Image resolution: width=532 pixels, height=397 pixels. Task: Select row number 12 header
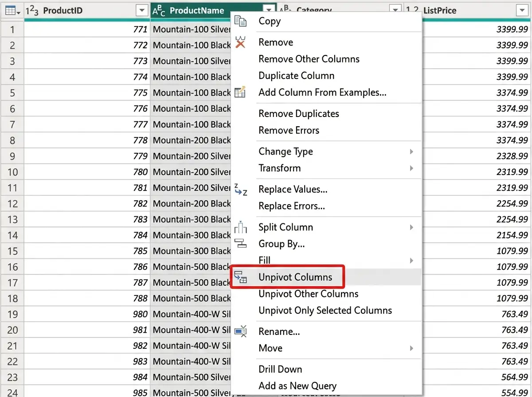click(12, 203)
